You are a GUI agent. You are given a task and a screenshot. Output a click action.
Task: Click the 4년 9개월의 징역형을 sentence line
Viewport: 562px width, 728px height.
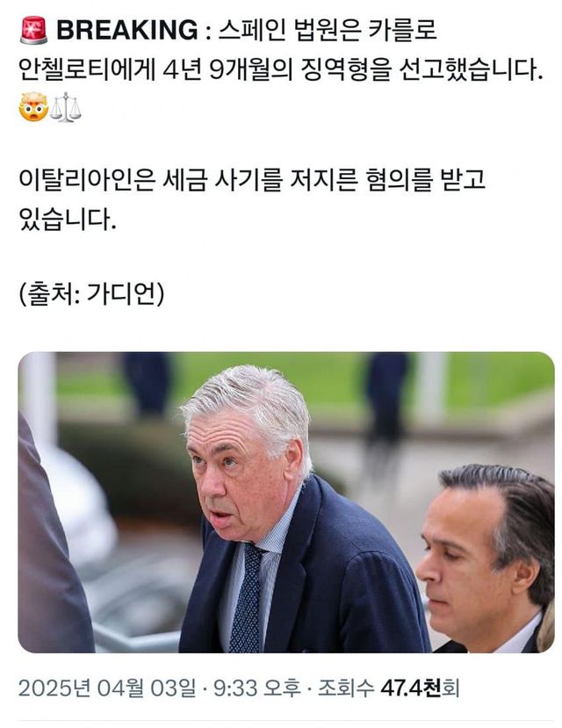(281, 69)
